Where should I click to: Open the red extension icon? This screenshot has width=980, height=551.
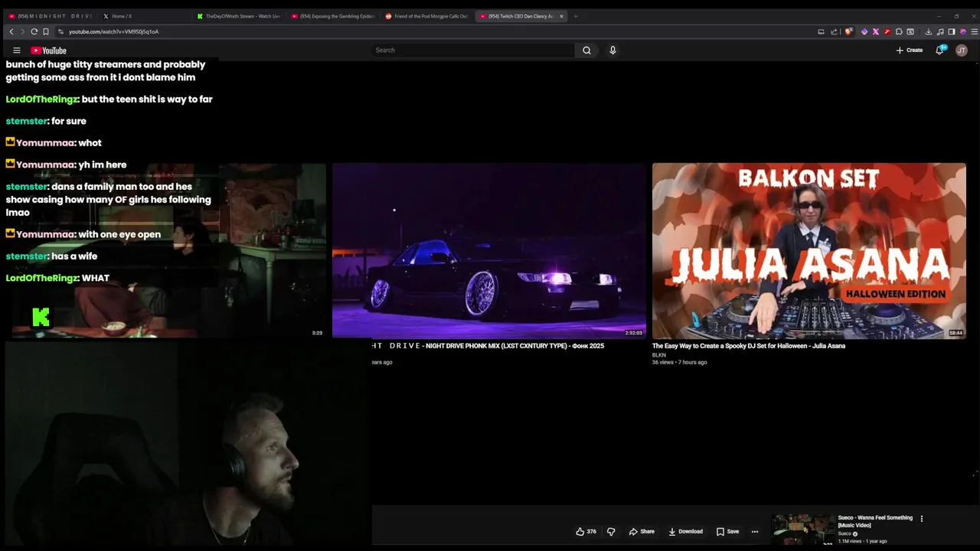pos(887,31)
